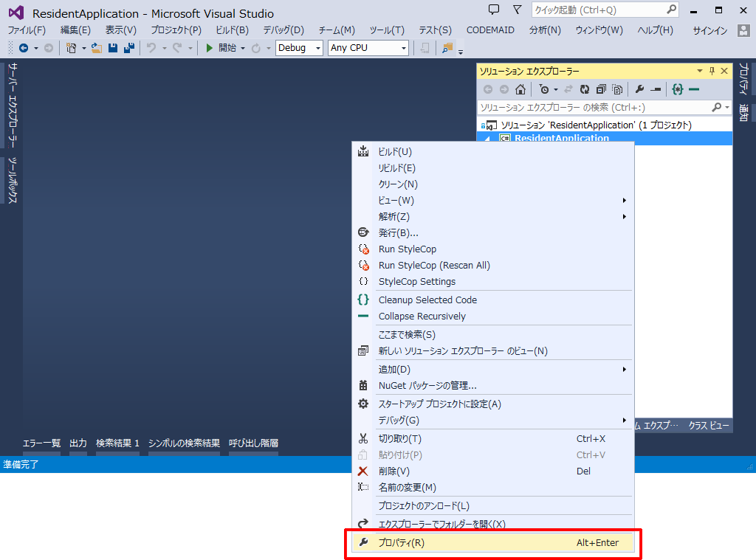This screenshot has height=560, width=756.
Task: Toggle the Solution Explorer pin auto-hide
Action: pos(712,71)
